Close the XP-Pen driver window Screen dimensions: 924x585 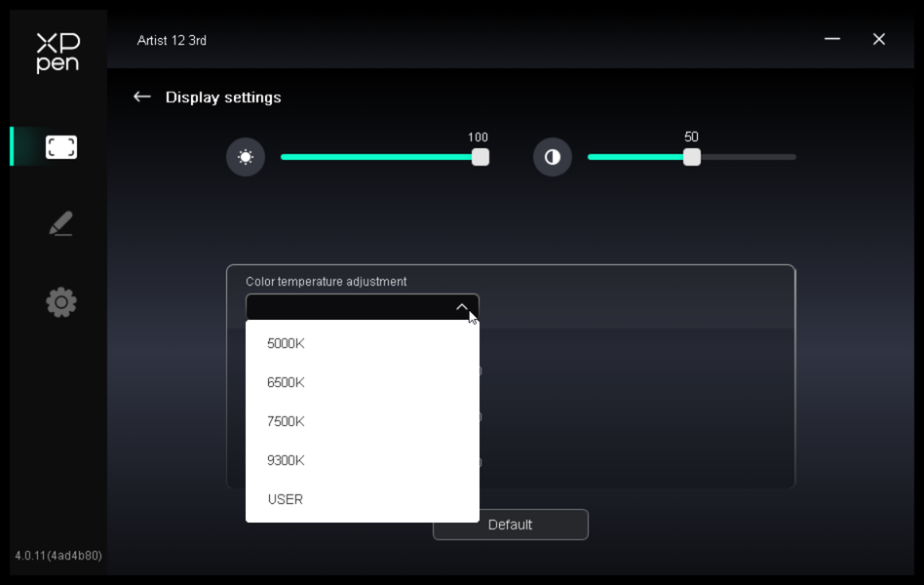click(x=878, y=39)
